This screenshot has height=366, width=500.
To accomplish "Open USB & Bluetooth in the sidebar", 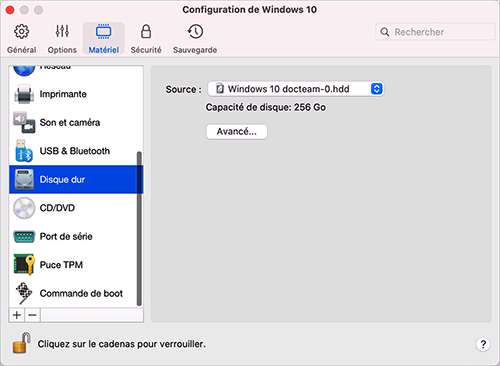I will (76, 151).
